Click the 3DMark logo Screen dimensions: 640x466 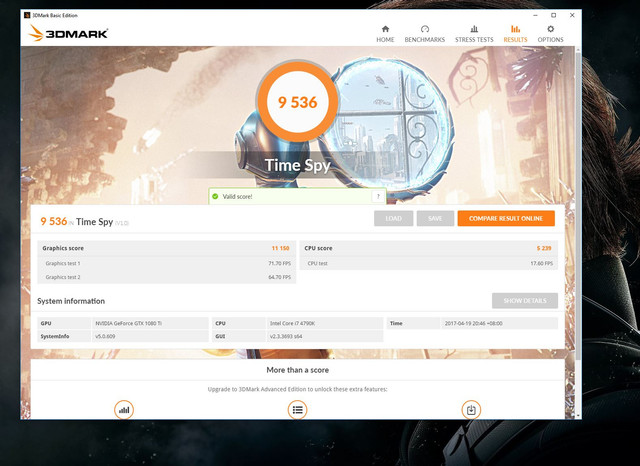click(x=68, y=33)
